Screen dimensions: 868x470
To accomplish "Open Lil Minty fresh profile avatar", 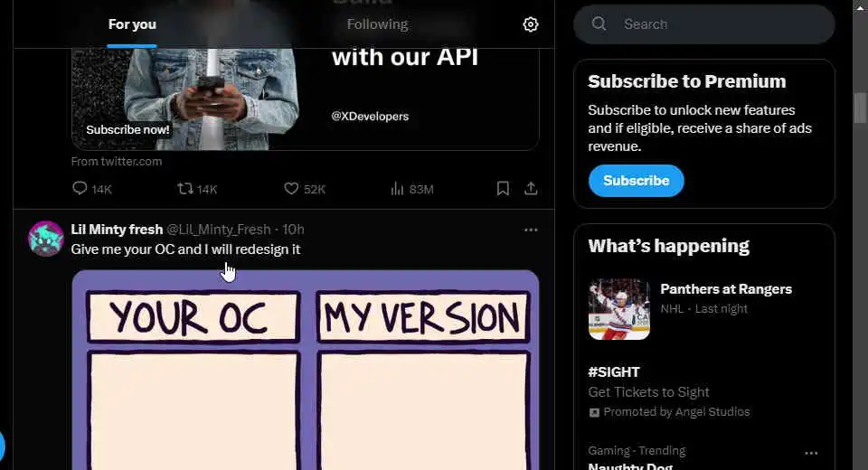I will click(x=46, y=239).
